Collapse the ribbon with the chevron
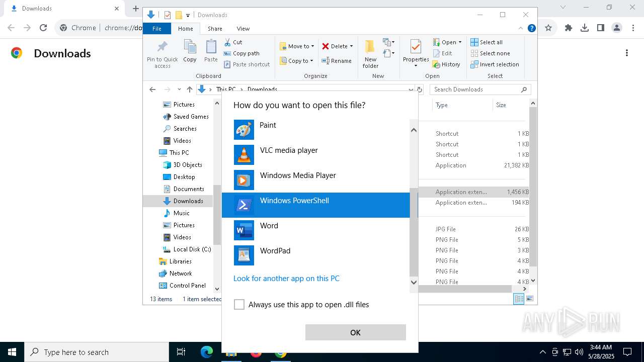The image size is (644, 362). pos(521,29)
